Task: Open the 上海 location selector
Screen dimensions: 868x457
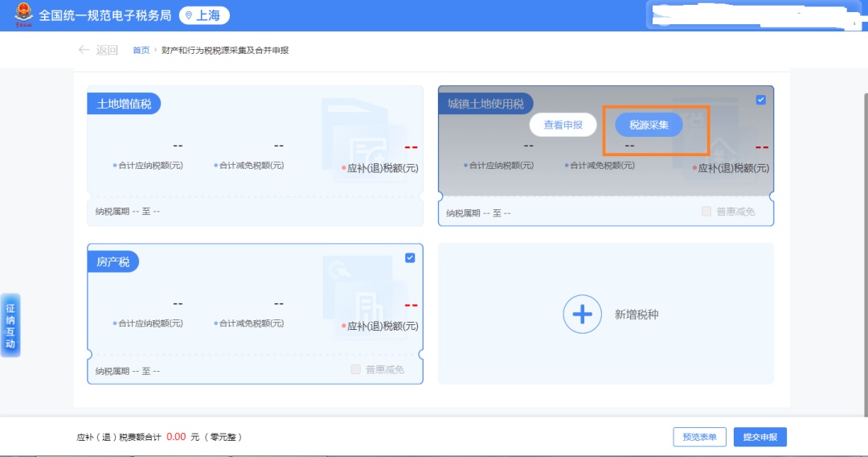Action: pos(204,15)
